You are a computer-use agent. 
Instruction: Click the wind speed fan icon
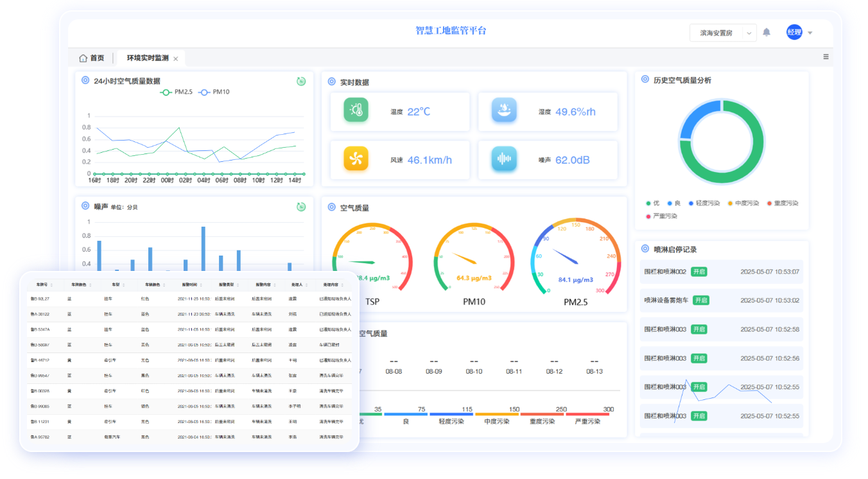[x=356, y=159]
